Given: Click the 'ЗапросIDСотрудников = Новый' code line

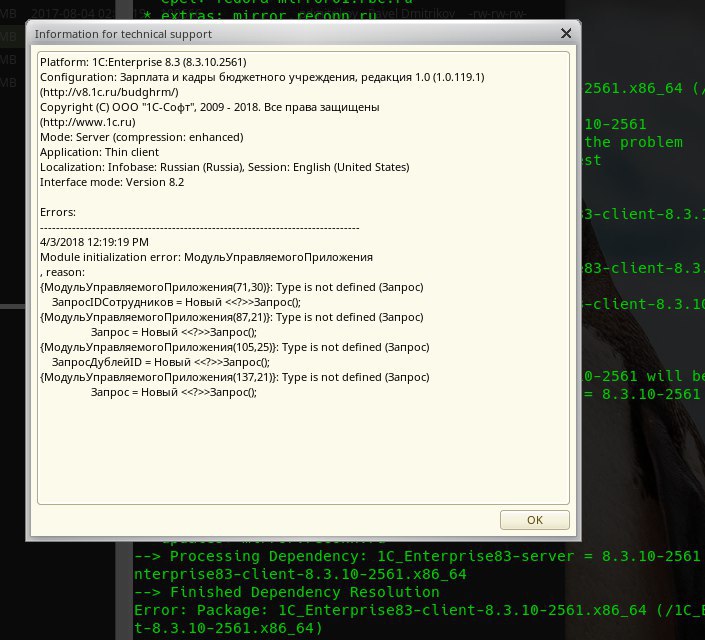Looking at the screenshot, I should pos(176,302).
